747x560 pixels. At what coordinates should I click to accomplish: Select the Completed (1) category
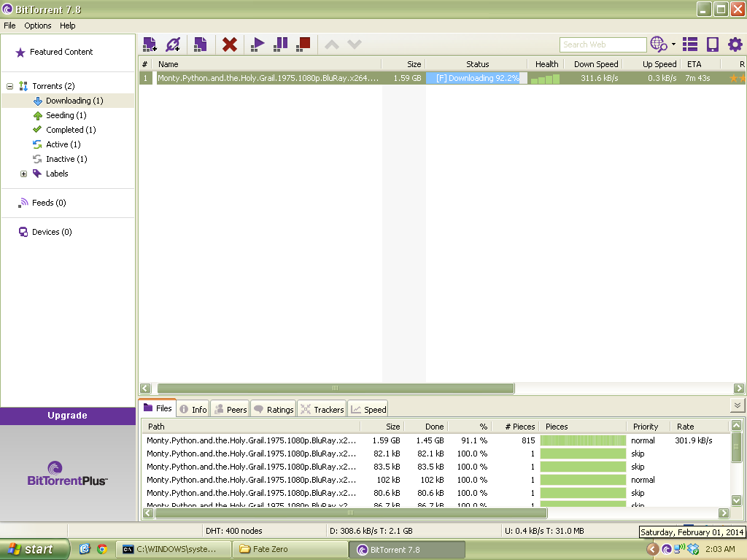(71, 130)
